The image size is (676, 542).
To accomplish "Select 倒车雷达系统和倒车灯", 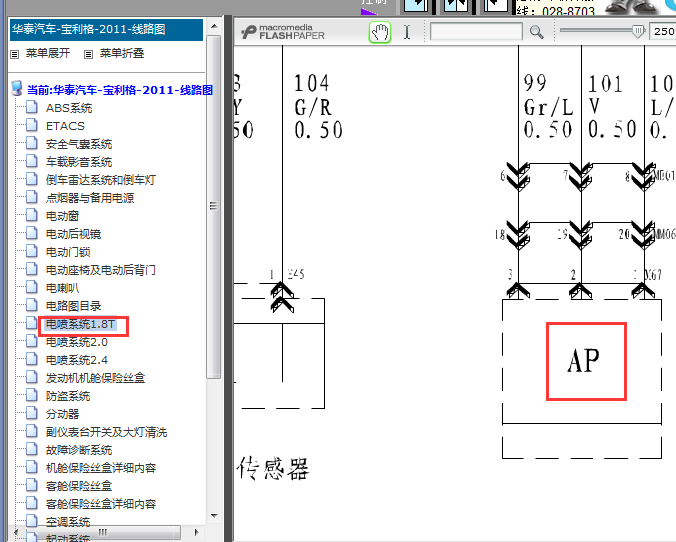I will (101, 180).
